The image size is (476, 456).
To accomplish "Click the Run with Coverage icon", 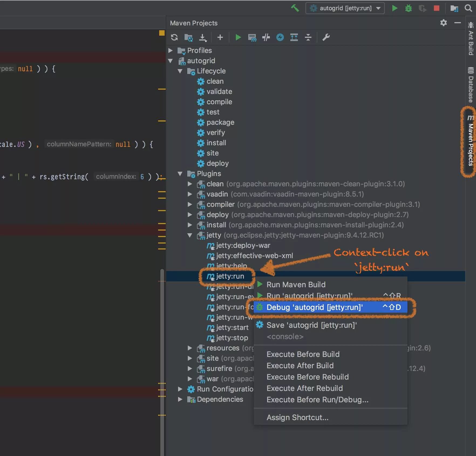I will click(x=422, y=8).
